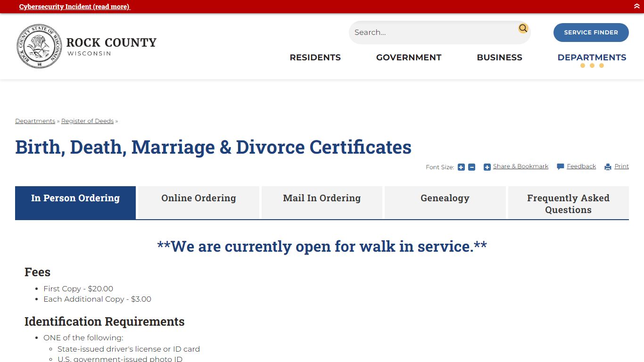Open the Business menu

click(x=499, y=58)
